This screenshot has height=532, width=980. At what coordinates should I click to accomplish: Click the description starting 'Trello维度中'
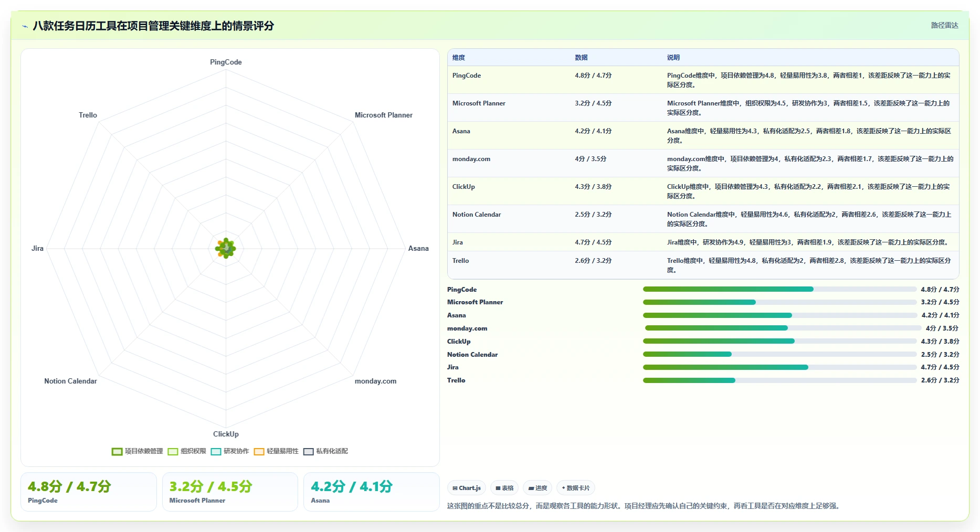(809, 265)
